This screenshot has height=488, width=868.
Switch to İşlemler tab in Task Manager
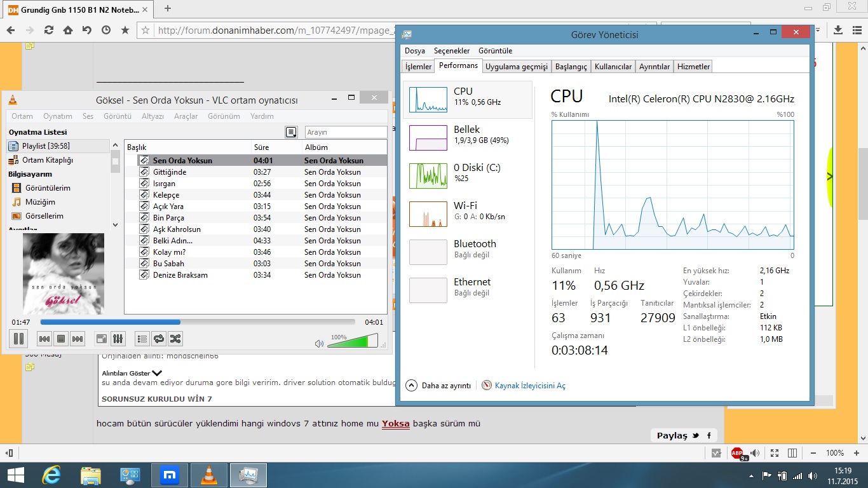coord(419,66)
